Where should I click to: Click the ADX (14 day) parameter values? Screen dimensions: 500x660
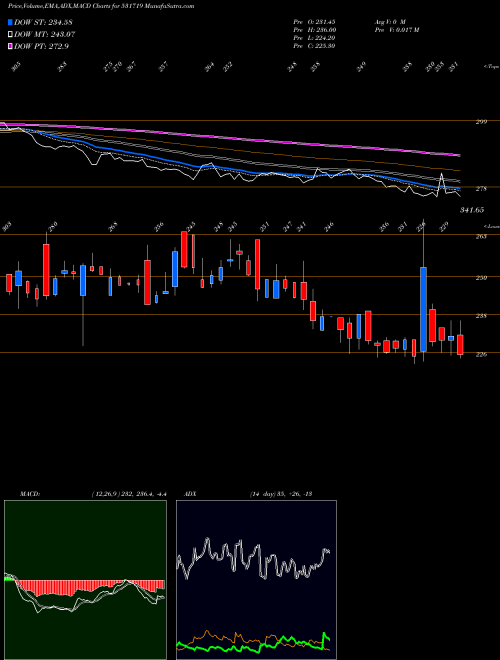[x=280, y=494]
